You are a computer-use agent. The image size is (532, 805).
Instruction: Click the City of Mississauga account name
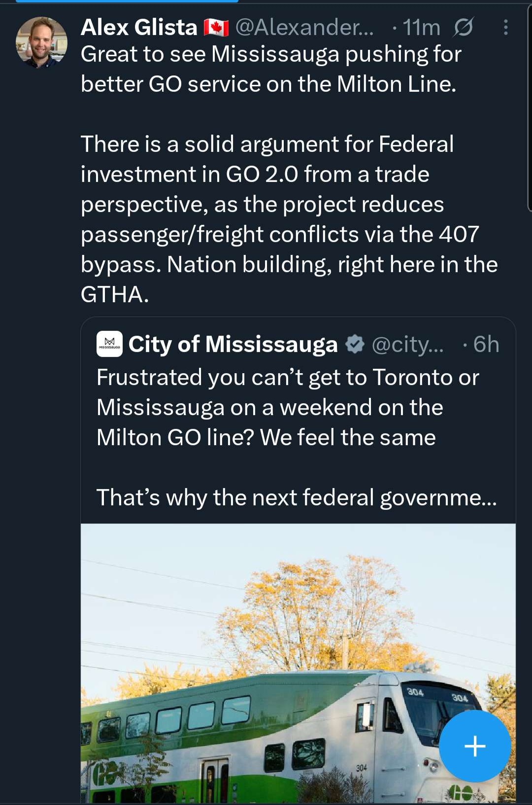point(233,344)
